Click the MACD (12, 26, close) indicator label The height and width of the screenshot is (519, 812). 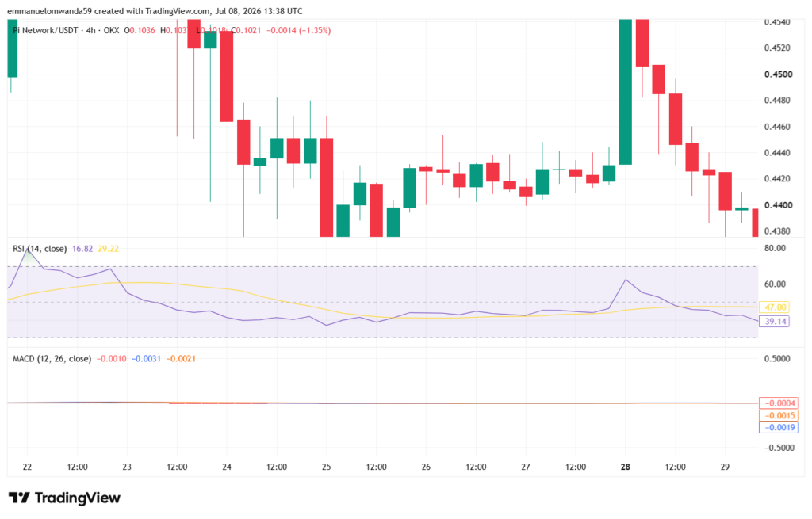pyautogui.click(x=52, y=359)
